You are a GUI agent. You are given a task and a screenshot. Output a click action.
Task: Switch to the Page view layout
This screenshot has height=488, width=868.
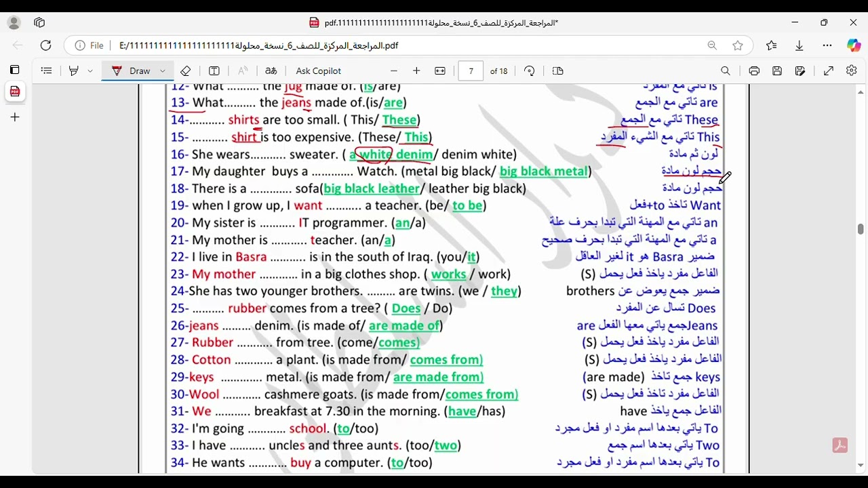tap(558, 70)
